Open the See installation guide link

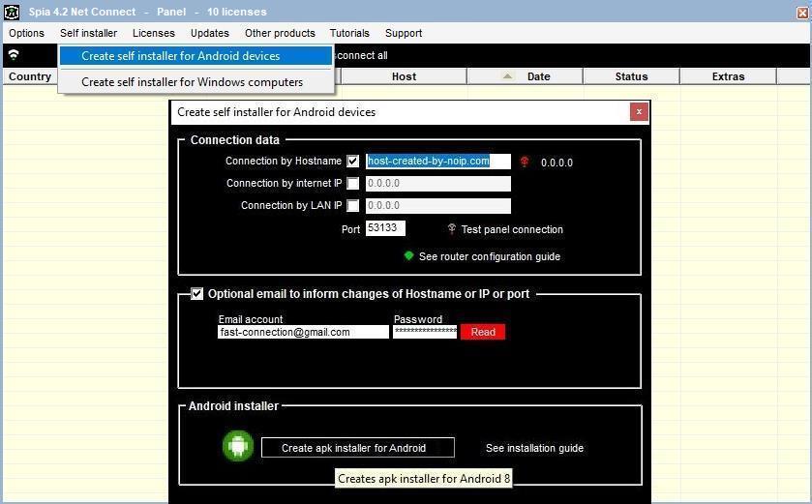(x=534, y=448)
